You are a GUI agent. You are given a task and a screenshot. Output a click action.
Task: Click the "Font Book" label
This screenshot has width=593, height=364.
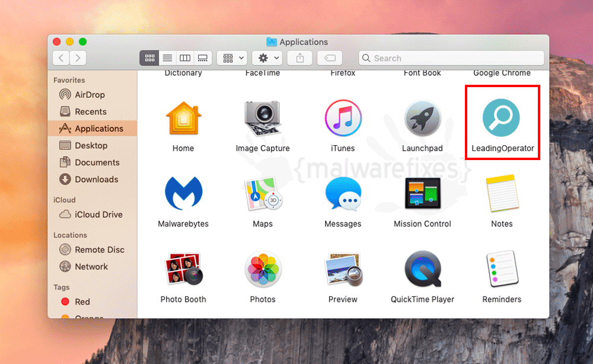pos(422,73)
